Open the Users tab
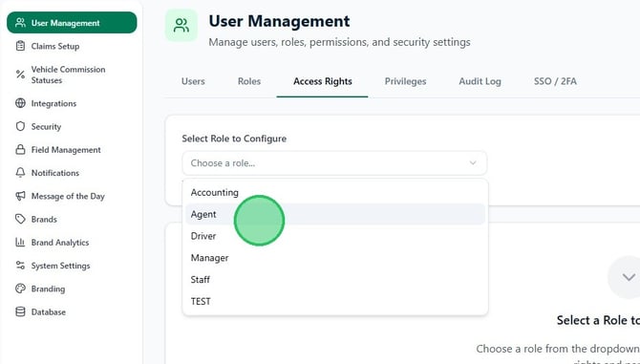Viewport: 640px width, 364px height. tap(193, 81)
